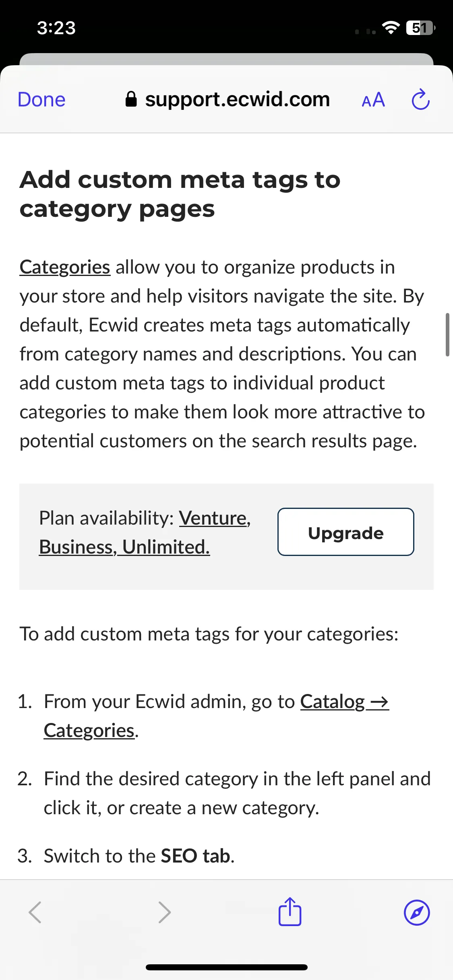The width and height of the screenshot is (453, 980).
Task: Tap the padlock icon beside support.ecwid.com
Action: pos(131,99)
